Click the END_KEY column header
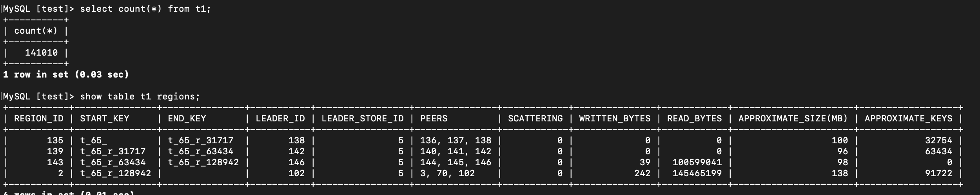The height and width of the screenshot is (195, 980). pyautogui.click(x=187, y=119)
